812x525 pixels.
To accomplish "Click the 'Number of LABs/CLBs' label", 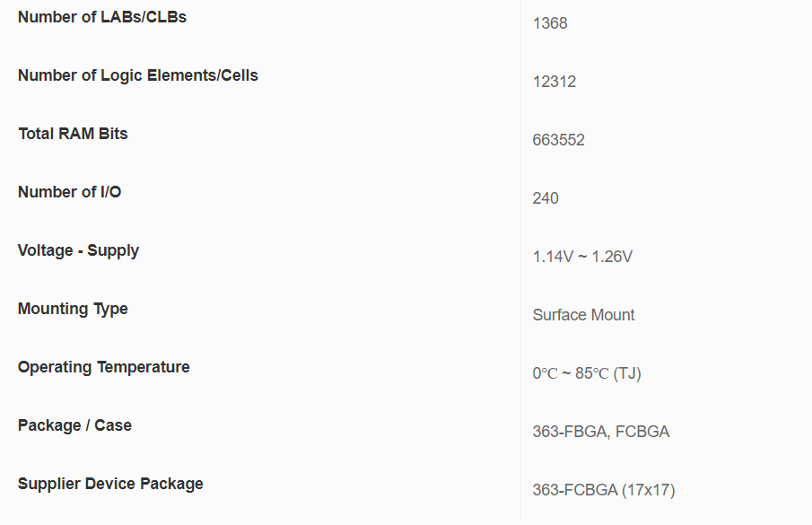I will click(102, 17).
